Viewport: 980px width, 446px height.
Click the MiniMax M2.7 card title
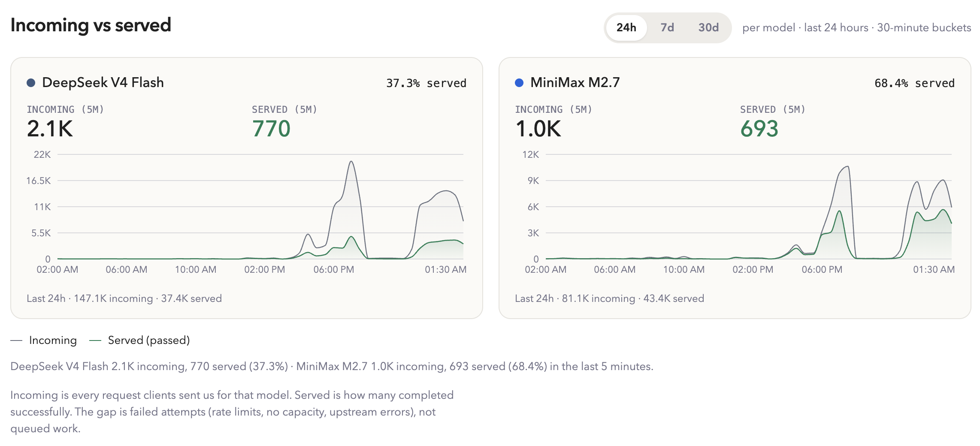[575, 82]
